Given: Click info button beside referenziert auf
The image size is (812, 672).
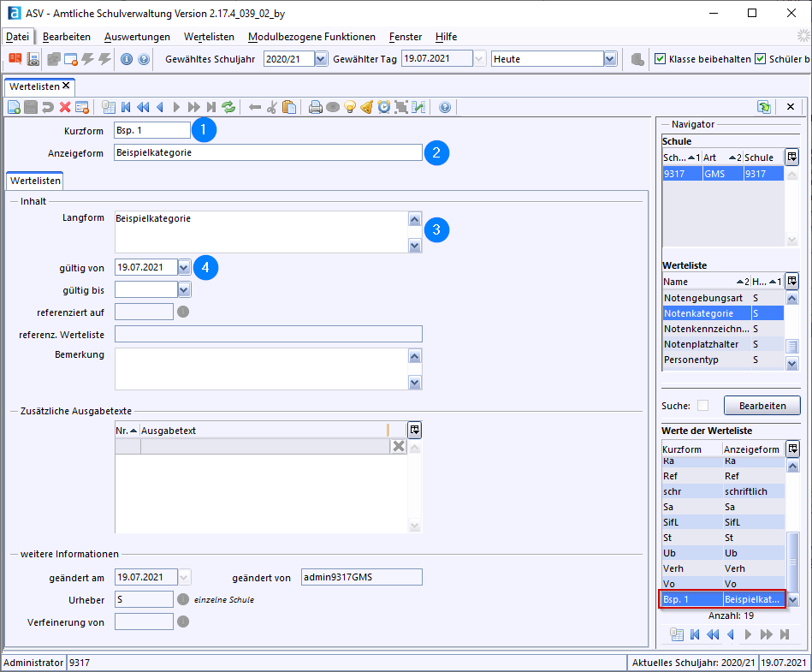Looking at the screenshot, I should point(183,312).
